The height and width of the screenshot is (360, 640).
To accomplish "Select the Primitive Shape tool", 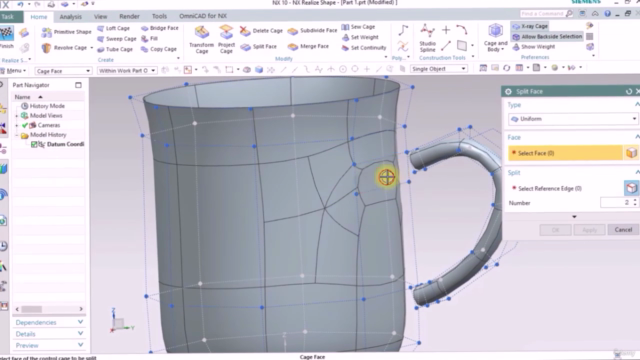I will coord(67,32).
